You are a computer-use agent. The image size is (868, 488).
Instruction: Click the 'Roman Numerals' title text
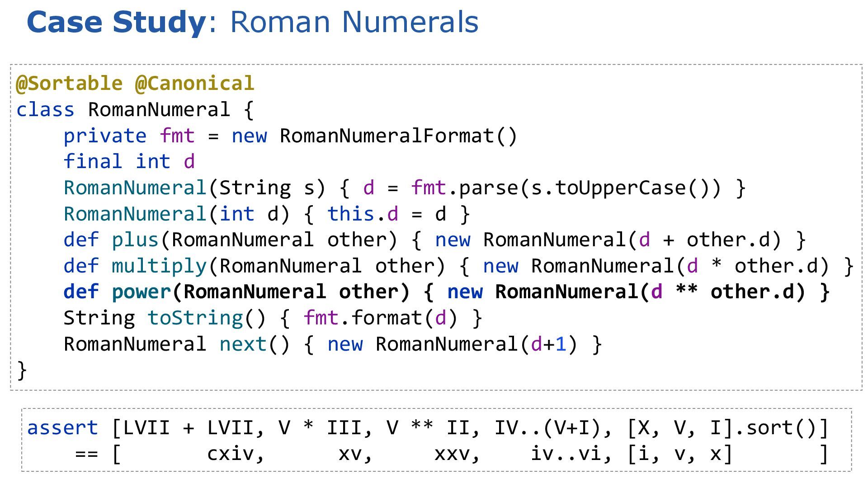(x=354, y=22)
